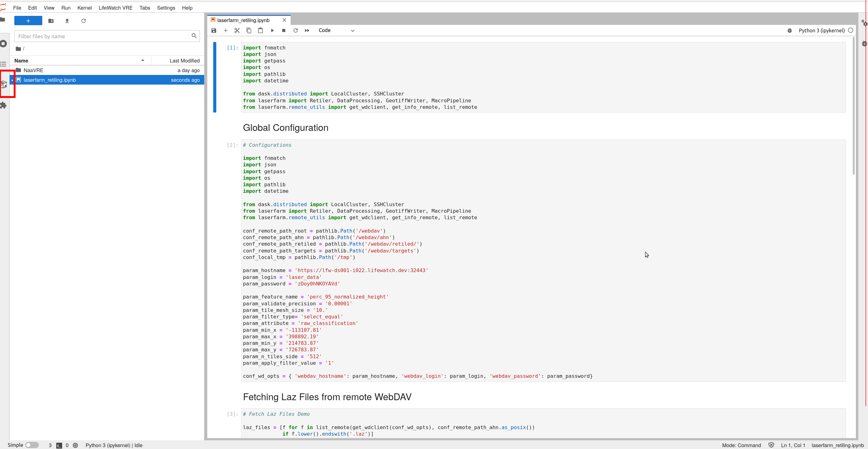This screenshot has width=868, height=449.
Task: Show running terminals and kernels panel
Action: [4, 44]
